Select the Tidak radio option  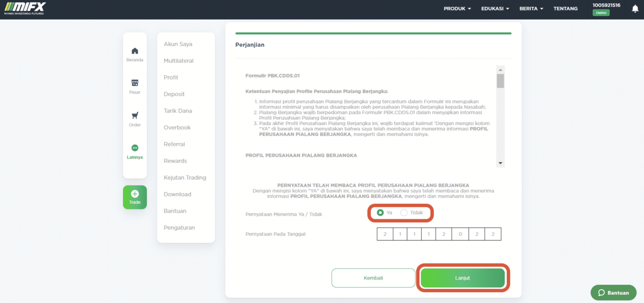(404, 212)
